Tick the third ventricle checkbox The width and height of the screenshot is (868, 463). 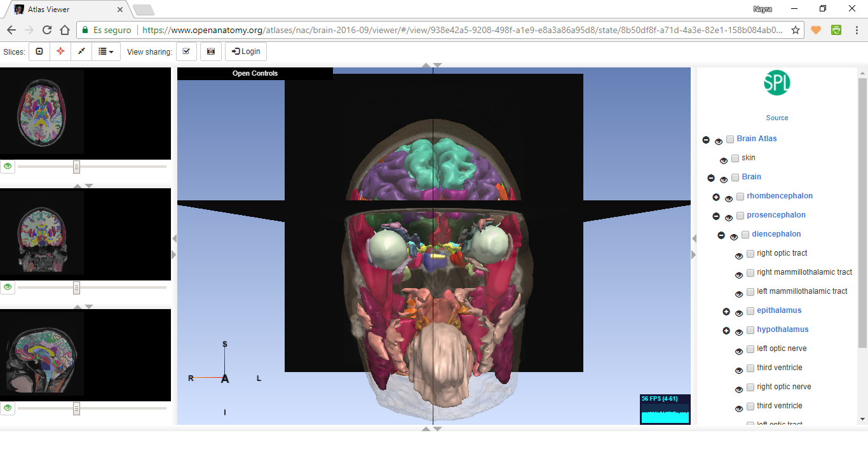point(750,368)
